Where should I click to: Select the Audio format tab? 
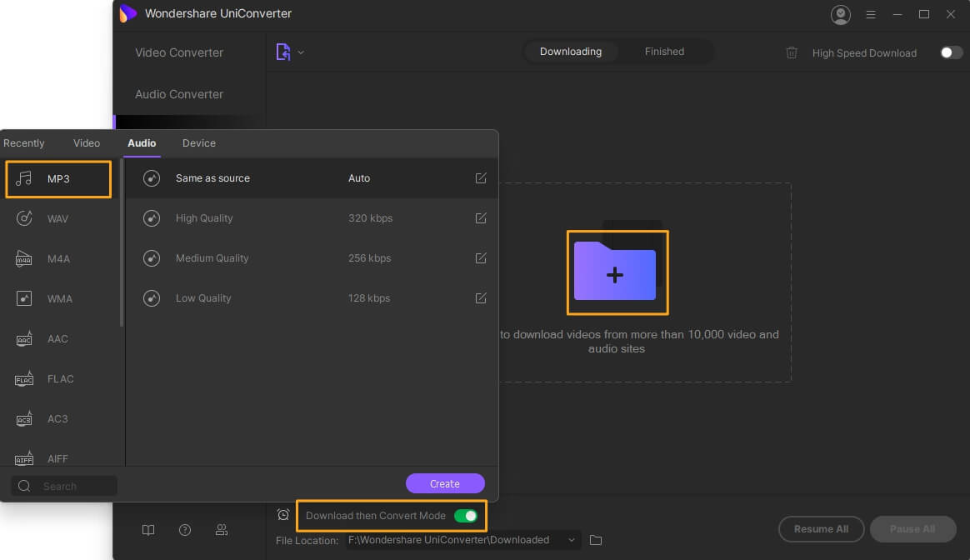[x=142, y=143]
